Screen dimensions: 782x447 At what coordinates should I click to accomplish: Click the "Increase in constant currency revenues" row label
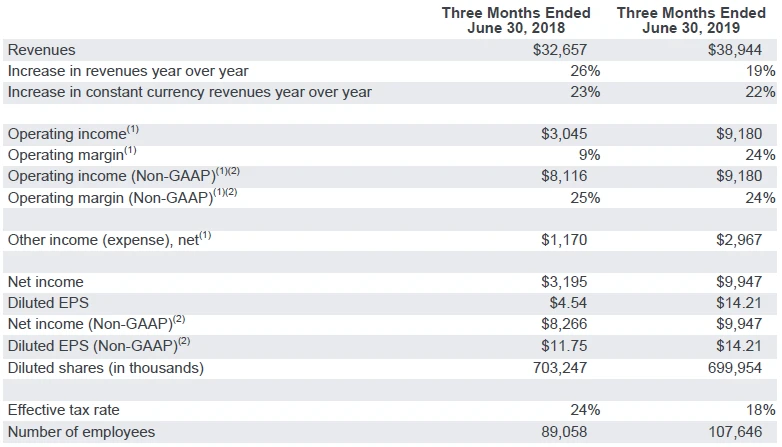[189, 92]
